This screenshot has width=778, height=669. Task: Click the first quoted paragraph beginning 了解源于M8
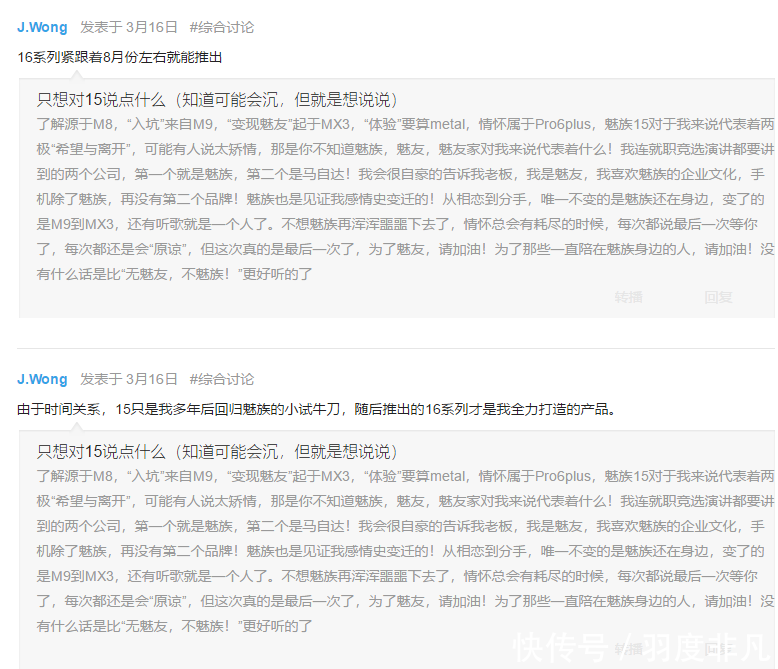pyautogui.click(x=405, y=199)
